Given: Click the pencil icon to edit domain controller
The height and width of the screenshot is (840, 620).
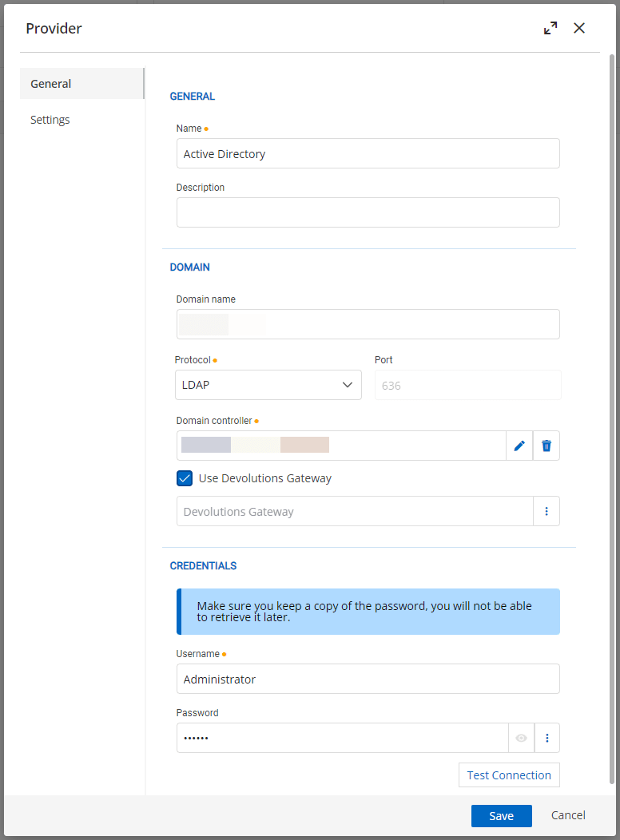Looking at the screenshot, I should 519,446.
